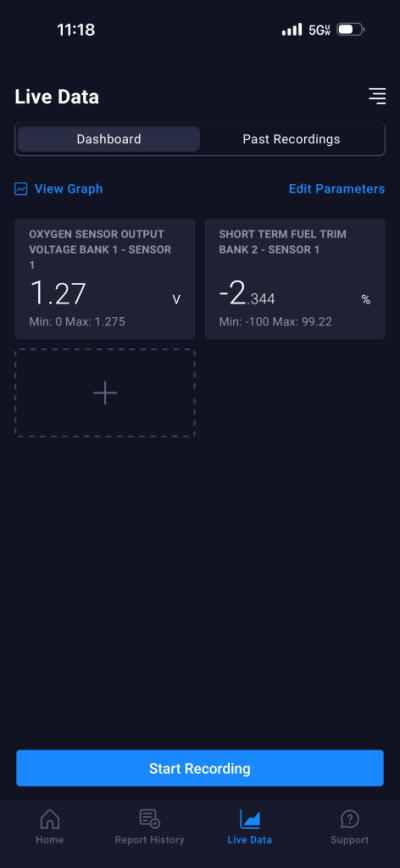The height and width of the screenshot is (868, 400).
Task: Tap the Live Data chart icon
Action: [x=250, y=819]
